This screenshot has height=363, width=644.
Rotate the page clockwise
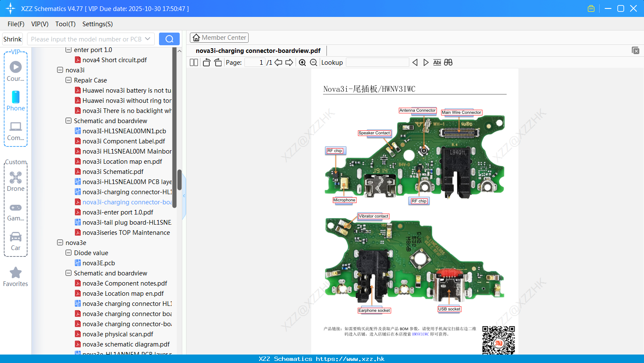tap(218, 63)
